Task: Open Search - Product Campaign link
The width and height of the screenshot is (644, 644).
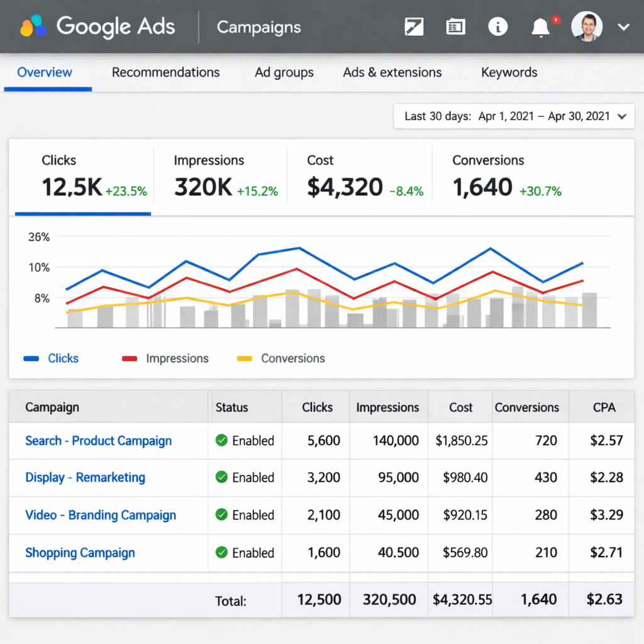Action: click(x=98, y=441)
